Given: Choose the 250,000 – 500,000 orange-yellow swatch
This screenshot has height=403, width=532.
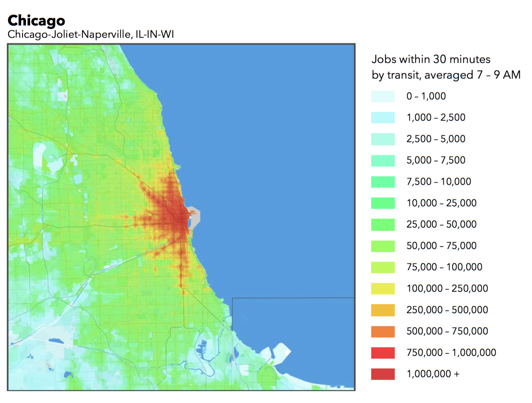Looking at the screenshot, I should (383, 310).
